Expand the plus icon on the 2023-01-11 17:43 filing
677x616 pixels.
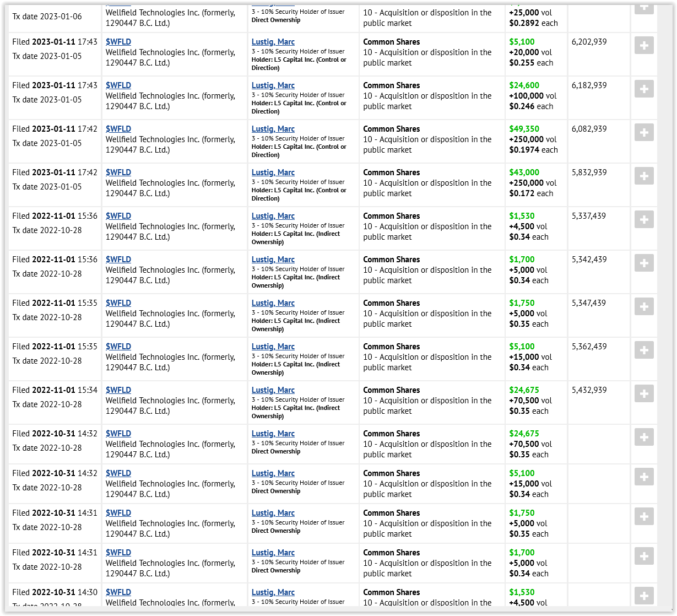[x=643, y=45]
